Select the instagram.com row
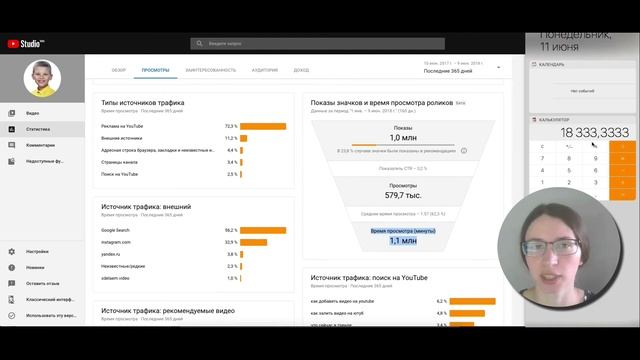 [x=193, y=242]
